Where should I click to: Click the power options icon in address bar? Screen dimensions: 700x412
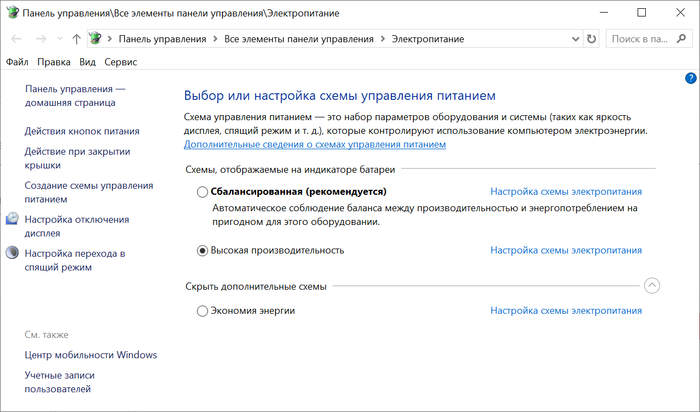(96, 39)
